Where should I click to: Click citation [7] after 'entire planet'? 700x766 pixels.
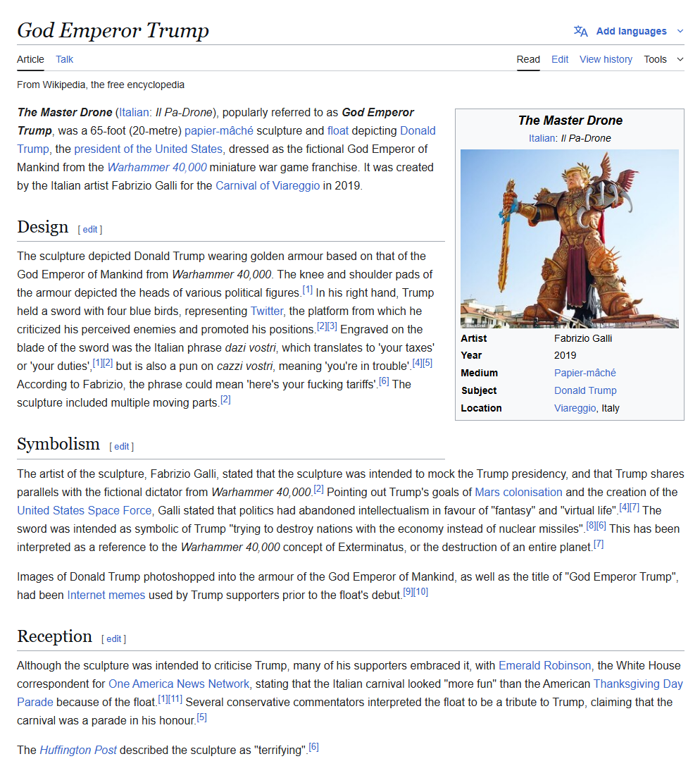(x=599, y=544)
